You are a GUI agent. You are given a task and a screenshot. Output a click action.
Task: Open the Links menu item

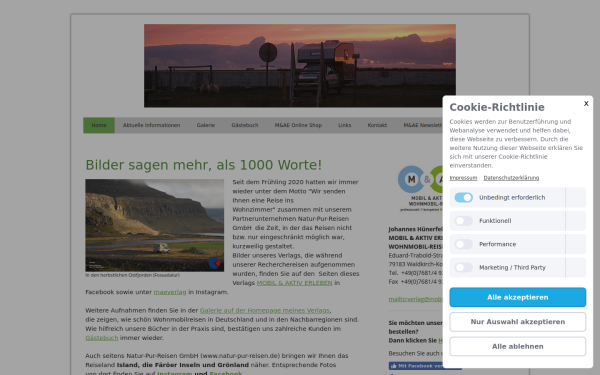coord(344,125)
